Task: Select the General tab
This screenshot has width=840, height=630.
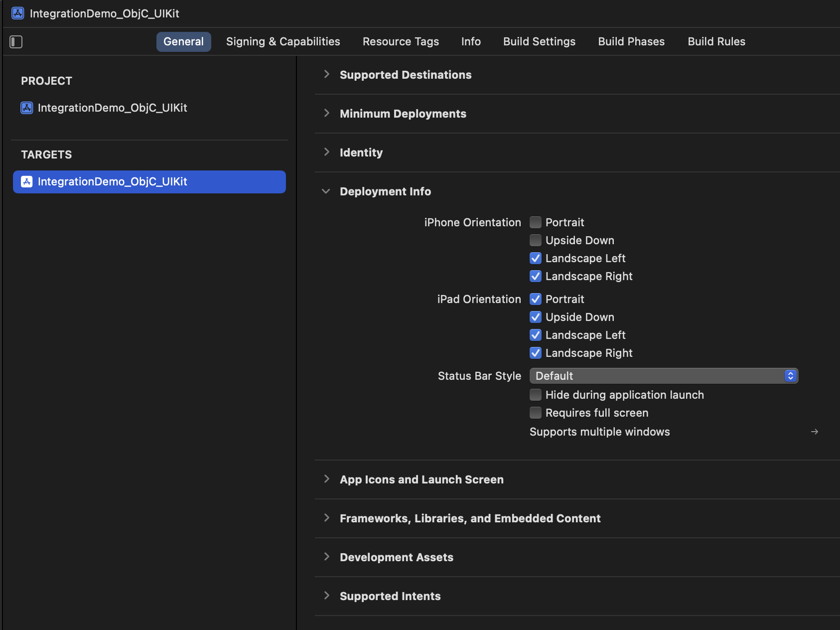Action: click(184, 42)
